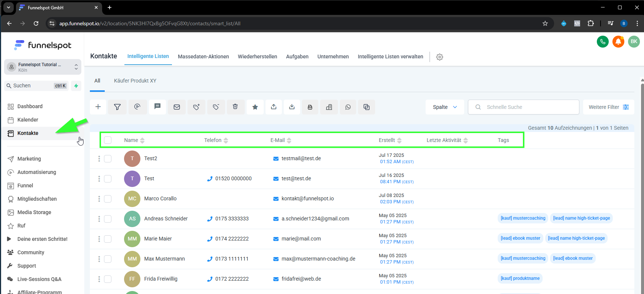Open the Wiederherstellen tab
Viewport: 644px width, 294px height.
point(257,56)
